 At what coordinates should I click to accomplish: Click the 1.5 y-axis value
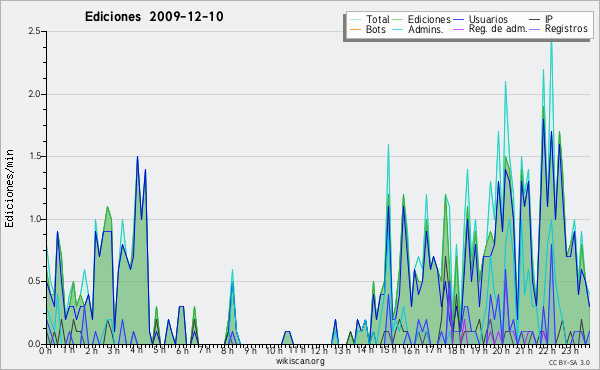(34, 156)
